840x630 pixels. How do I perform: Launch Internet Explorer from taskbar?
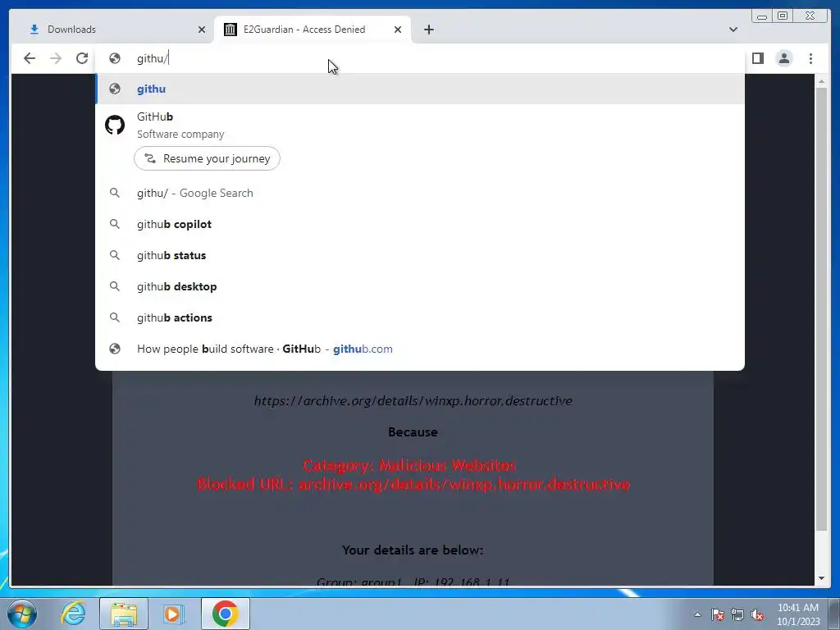[x=73, y=614]
